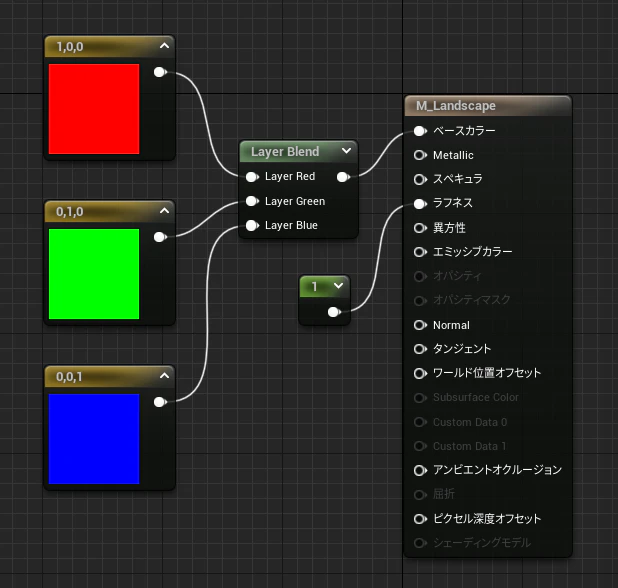Click the output pin of the 0,1,0 node
This screenshot has height=588, width=618.
point(160,237)
